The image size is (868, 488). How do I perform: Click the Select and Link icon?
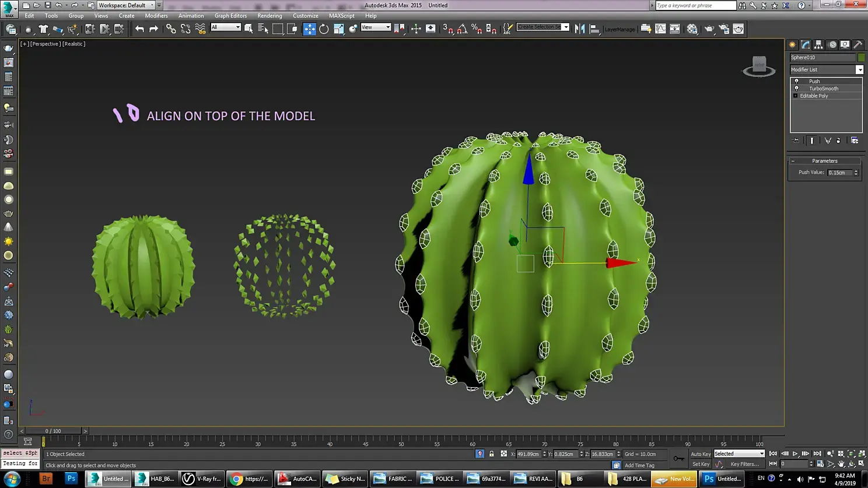point(170,29)
